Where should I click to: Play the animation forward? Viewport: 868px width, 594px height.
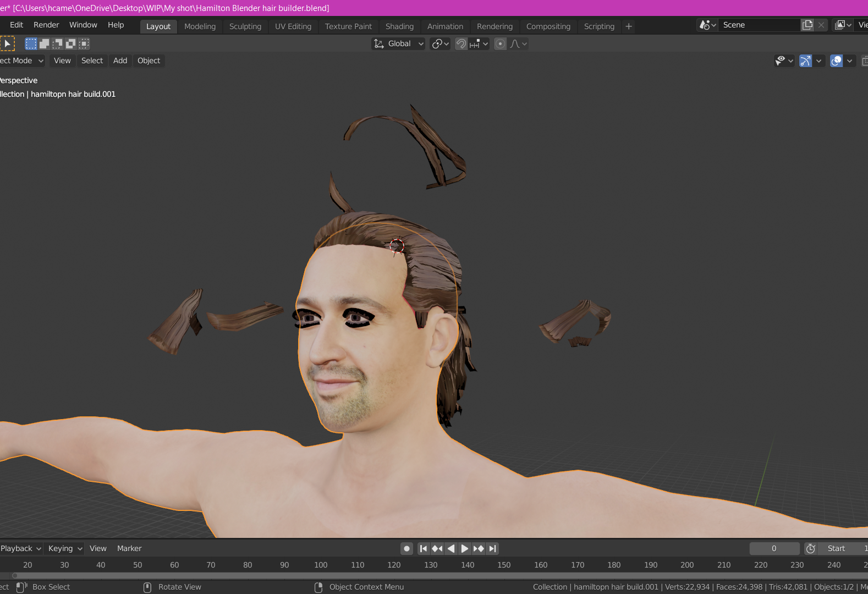tap(465, 548)
